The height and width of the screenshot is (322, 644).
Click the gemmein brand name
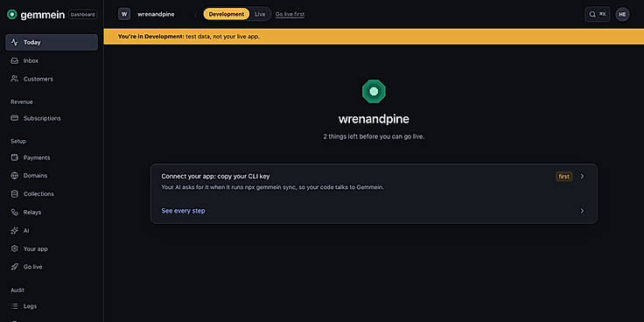point(43,15)
